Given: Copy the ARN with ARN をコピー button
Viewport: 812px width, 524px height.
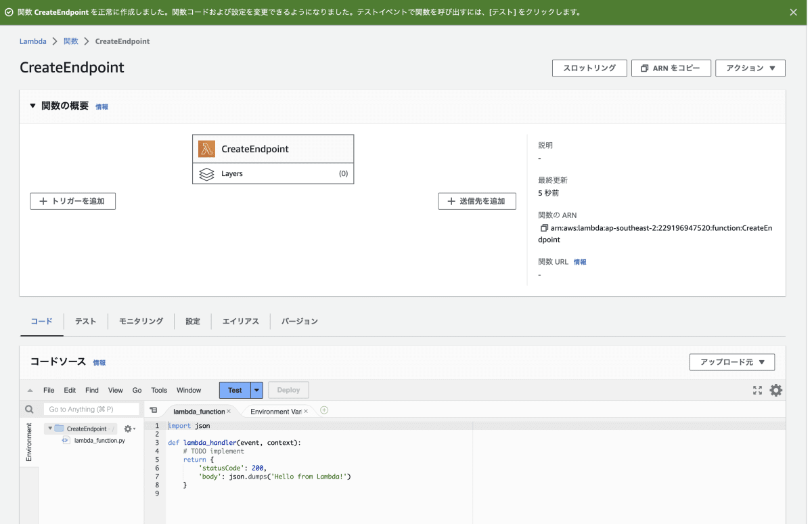Looking at the screenshot, I should coord(671,68).
